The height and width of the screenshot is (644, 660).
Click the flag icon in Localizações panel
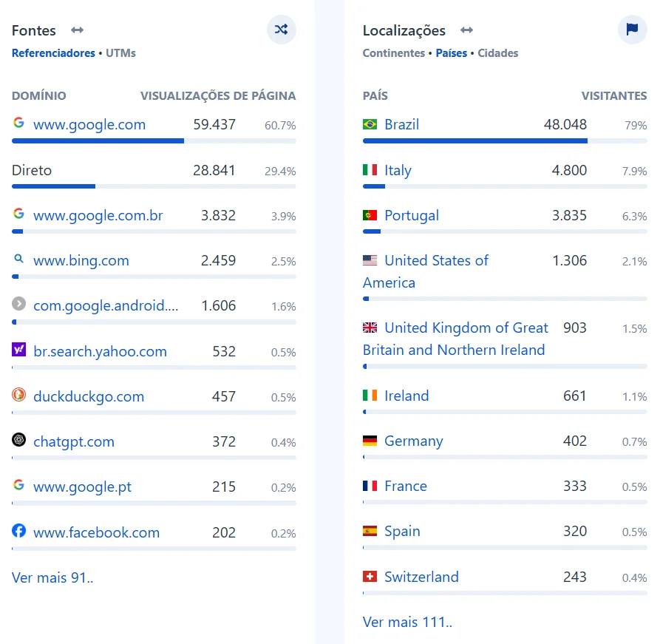point(632,30)
